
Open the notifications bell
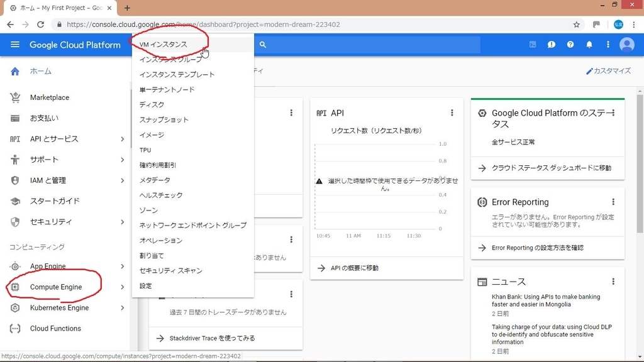coord(589,45)
